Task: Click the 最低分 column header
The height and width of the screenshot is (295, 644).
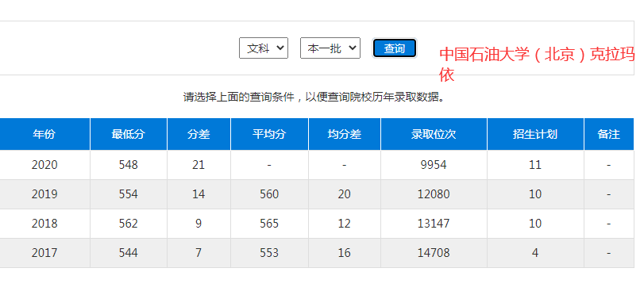Action: [129, 134]
